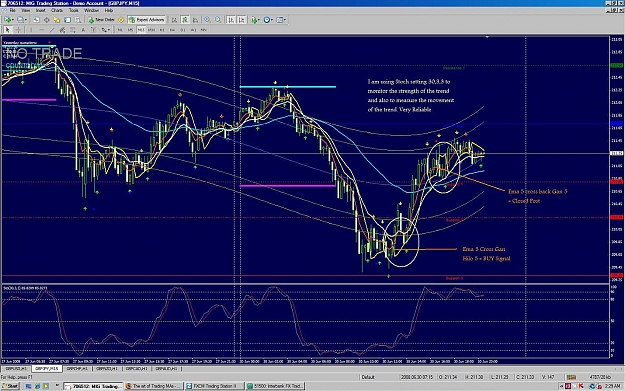Viewport: 625px width, 391px height.
Task: Open the Charts menu
Action: [57, 10]
